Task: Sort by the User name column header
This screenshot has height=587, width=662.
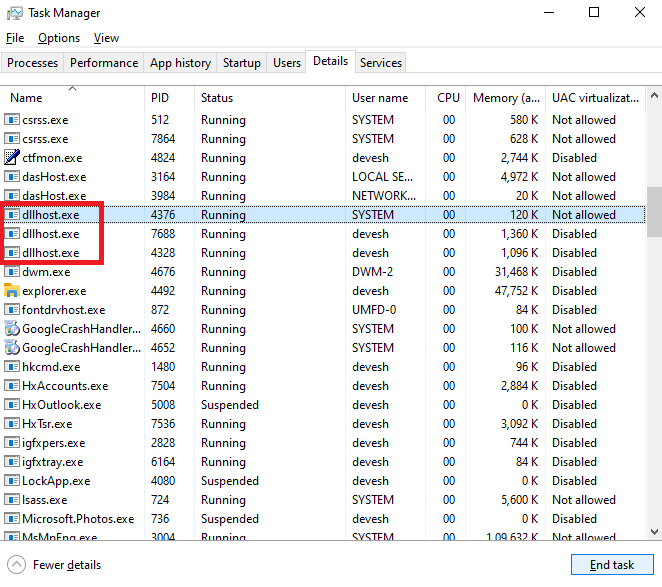Action: (x=385, y=98)
